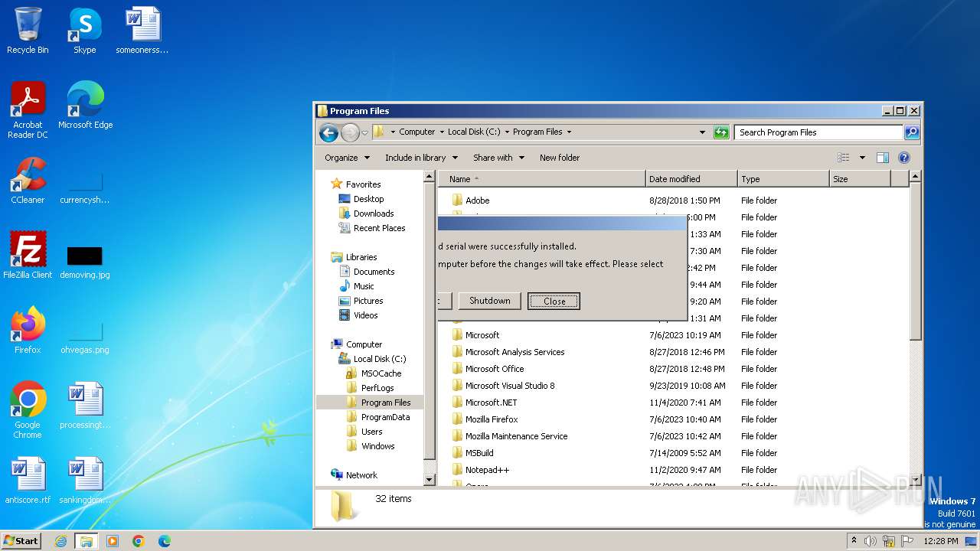980x551 pixels.
Task: Open Edge from the taskbar
Action: pyautogui.click(x=164, y=541)
